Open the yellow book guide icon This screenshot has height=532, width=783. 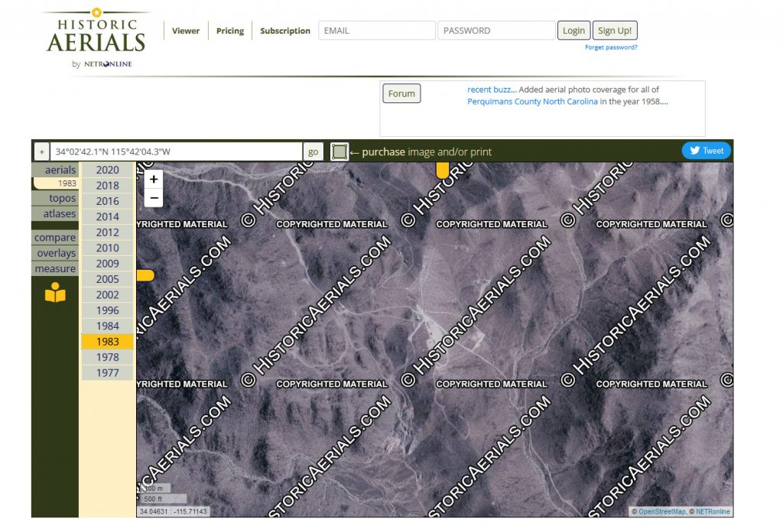[x=55, y=293]
